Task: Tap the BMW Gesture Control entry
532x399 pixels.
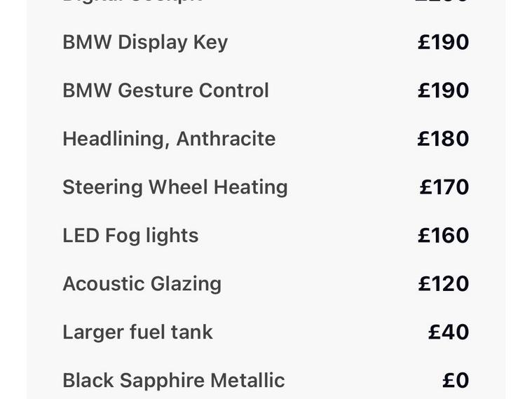Action: (x=165, y=90)
